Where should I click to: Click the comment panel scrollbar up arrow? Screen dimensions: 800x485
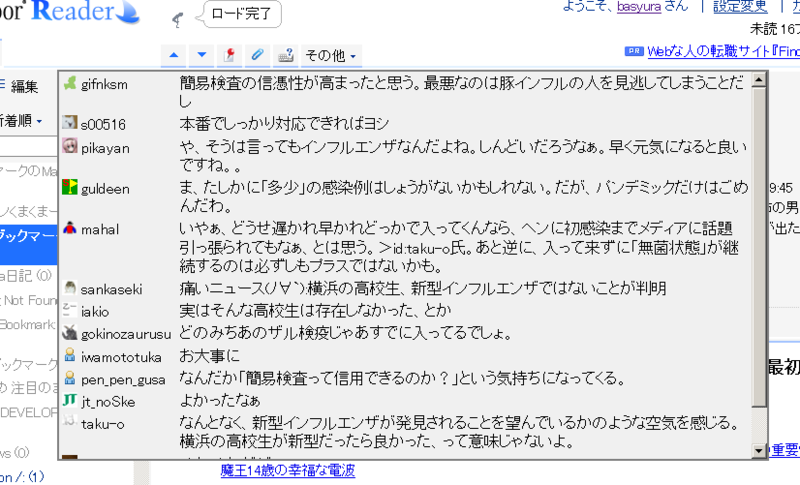(x=759, y=80)
